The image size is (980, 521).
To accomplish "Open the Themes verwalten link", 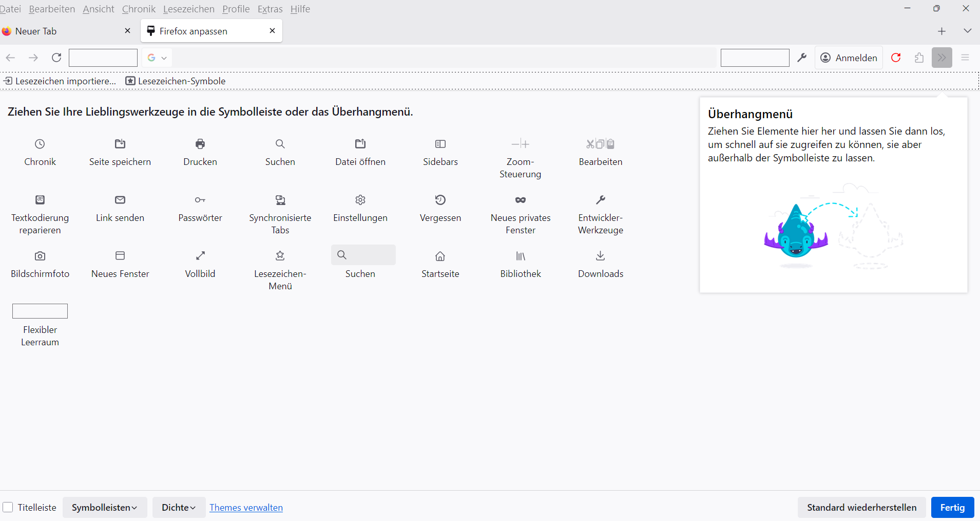I will (246, 508).
